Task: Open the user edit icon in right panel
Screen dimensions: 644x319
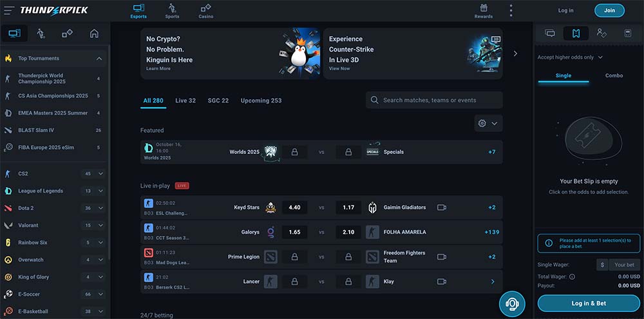Action: coord(601,34)
